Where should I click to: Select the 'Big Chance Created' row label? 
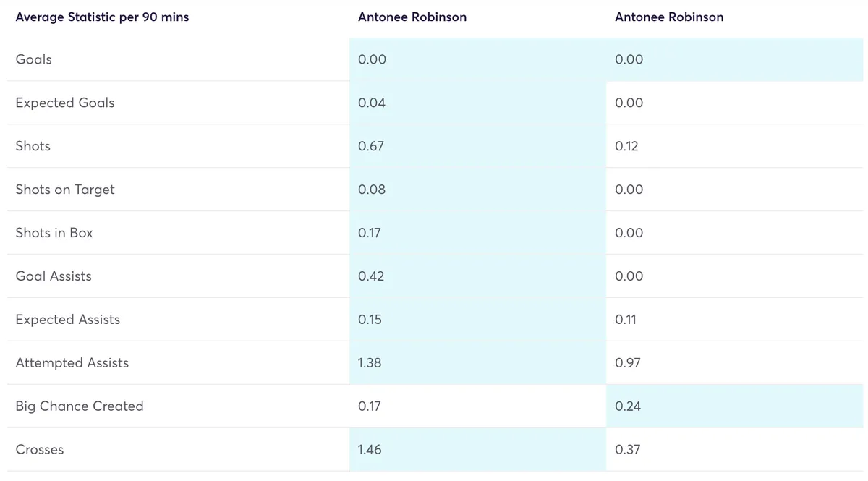(80, 406)
